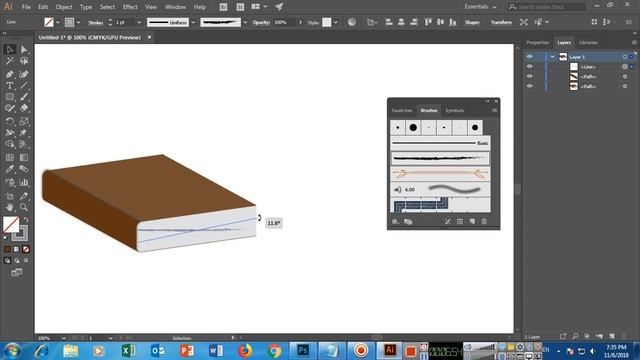The width and height of the screenshot is (640, 360).
Task: Select the Eyedropper tool
Action: pos(10,169)
